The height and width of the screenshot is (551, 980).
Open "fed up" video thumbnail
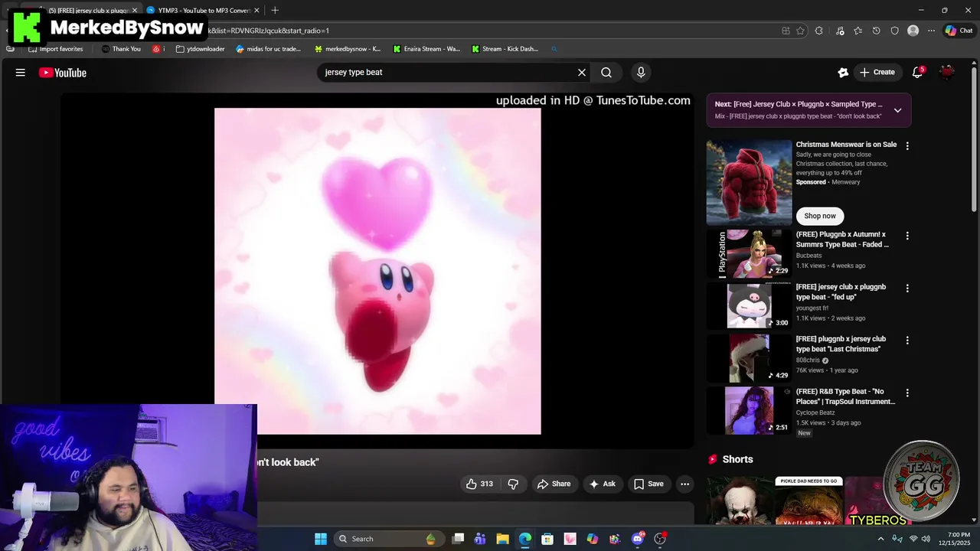749,305
